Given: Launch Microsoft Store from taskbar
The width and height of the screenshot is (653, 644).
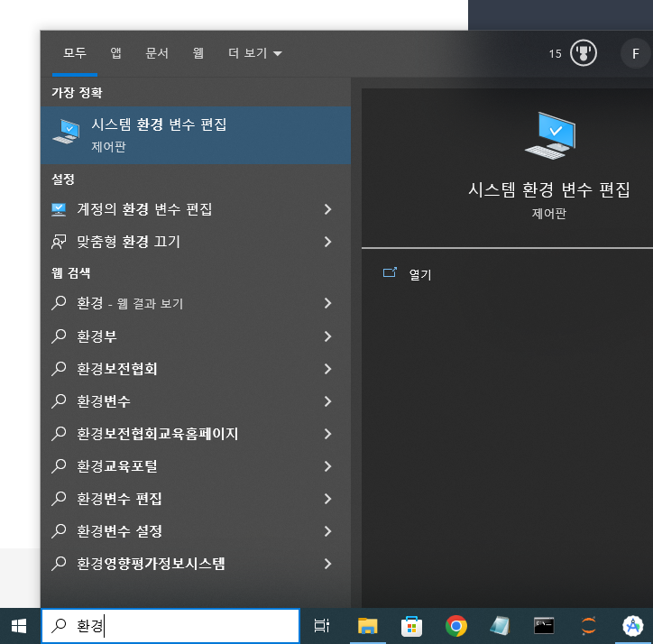Looking at the screenshot, I should click(x=412, y=626).
